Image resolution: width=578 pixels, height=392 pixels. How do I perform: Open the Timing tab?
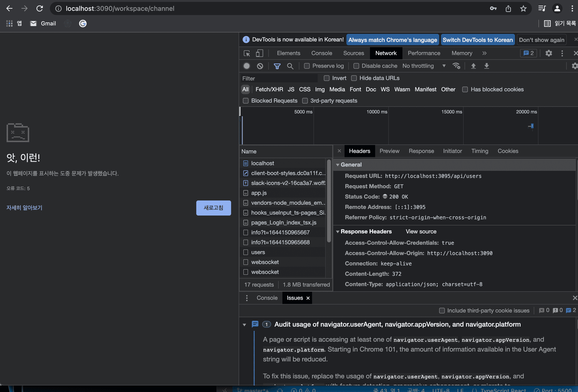click(x=480, y=151)
